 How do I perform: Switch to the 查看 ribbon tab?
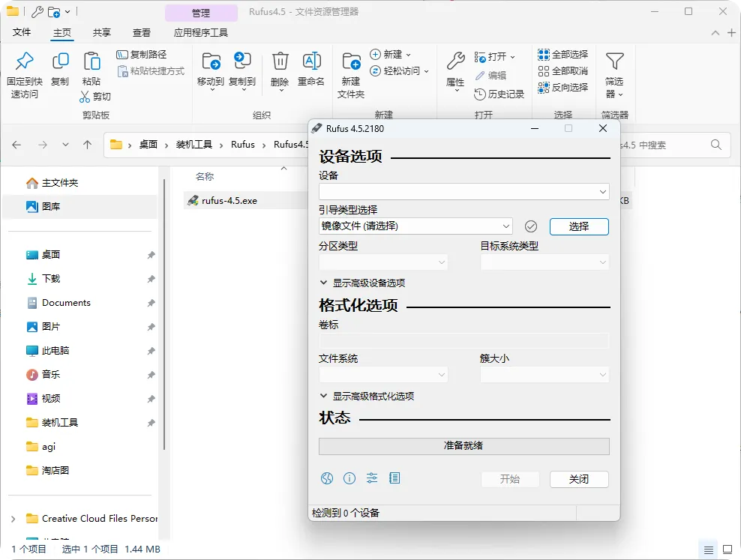click(x=141, y=32)
